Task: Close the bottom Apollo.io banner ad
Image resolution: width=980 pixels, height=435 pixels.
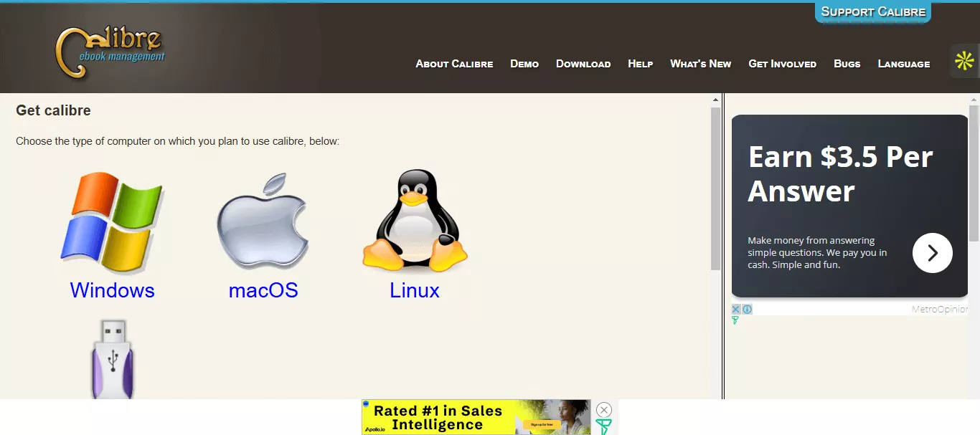Action: click(x=604, y=410)
